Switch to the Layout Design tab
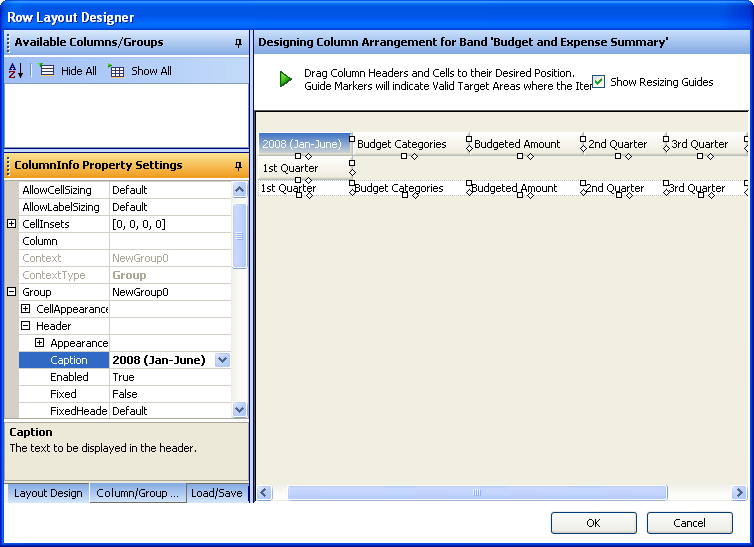Viewport: 754px width, 547px height. pyautogui.click(x=48, y=493)
